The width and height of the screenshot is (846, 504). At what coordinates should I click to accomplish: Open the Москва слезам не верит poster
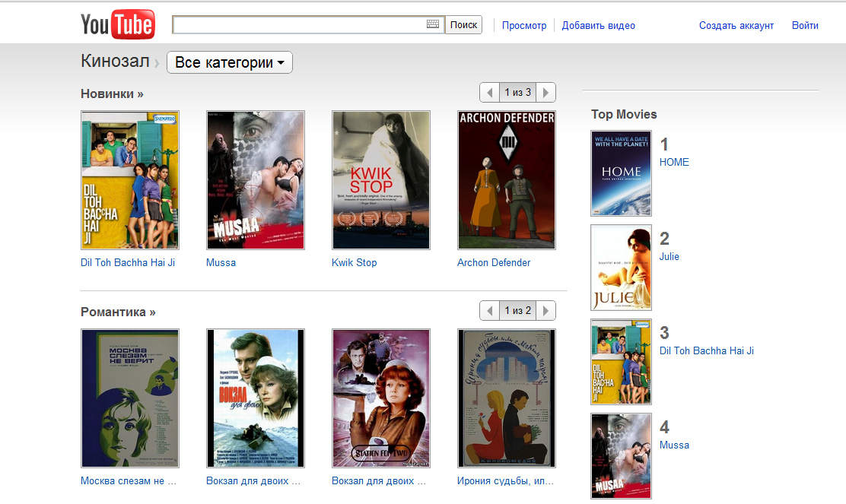pos(129,398)
